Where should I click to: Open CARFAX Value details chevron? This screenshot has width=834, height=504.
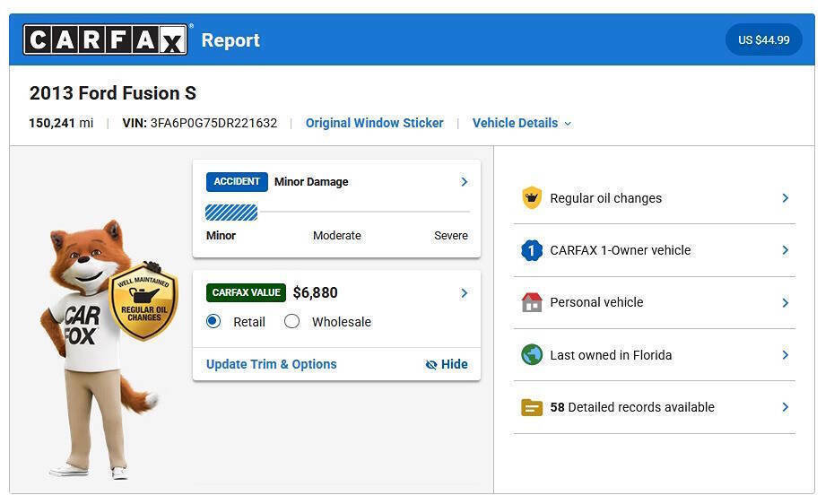tap(464, 293)
